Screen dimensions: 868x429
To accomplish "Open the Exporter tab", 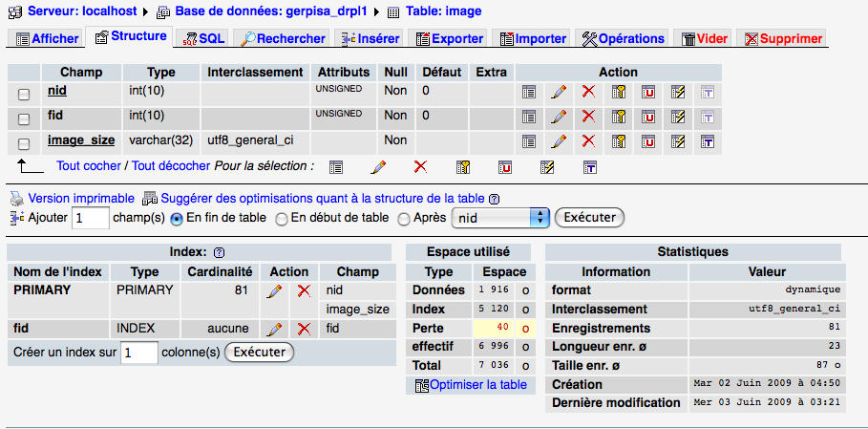I will point(449,39).
